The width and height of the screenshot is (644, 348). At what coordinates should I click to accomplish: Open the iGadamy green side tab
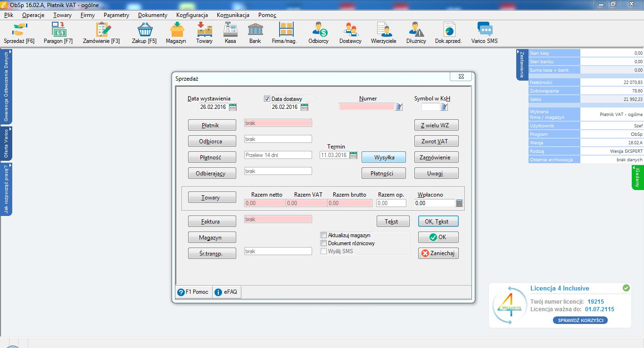tap(637, 178)
